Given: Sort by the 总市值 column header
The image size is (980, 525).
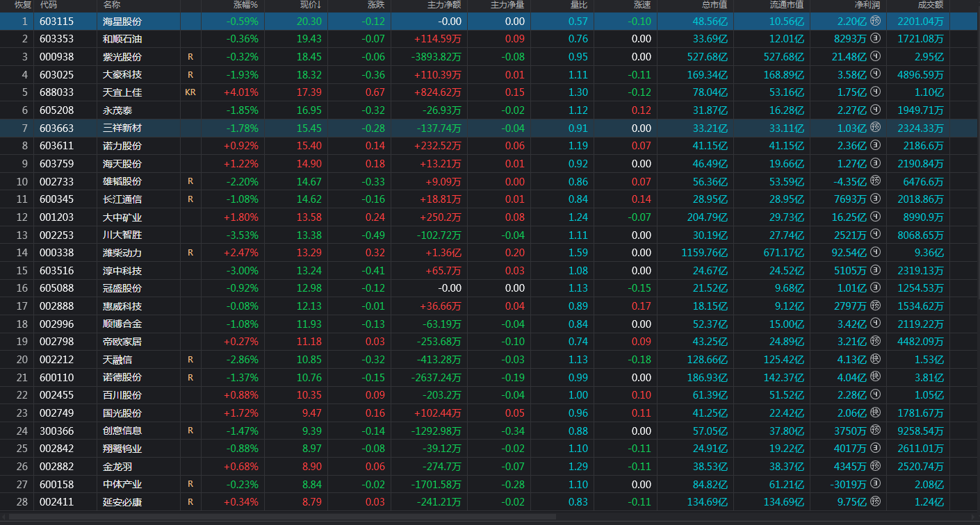Looking at the screenshot, I should pos(714,5).
